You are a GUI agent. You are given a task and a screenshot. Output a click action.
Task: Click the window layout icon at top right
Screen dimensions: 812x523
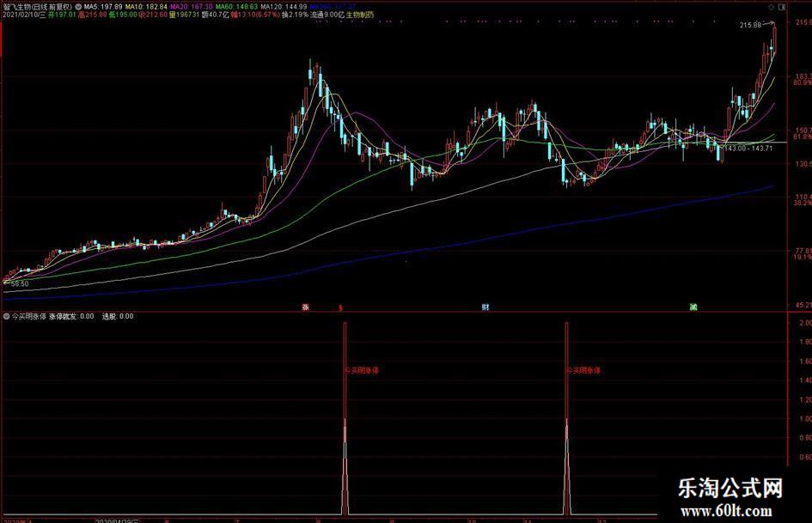[x=781, y=7]
